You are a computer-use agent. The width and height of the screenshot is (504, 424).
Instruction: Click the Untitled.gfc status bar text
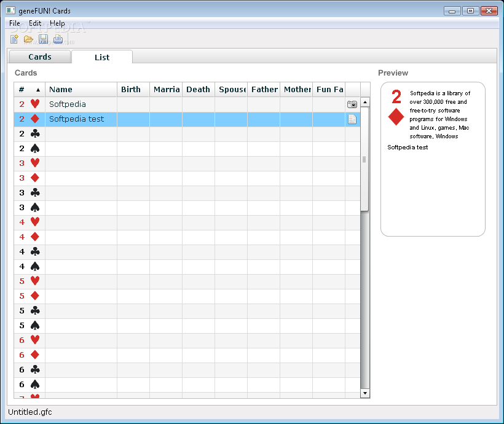30,412
